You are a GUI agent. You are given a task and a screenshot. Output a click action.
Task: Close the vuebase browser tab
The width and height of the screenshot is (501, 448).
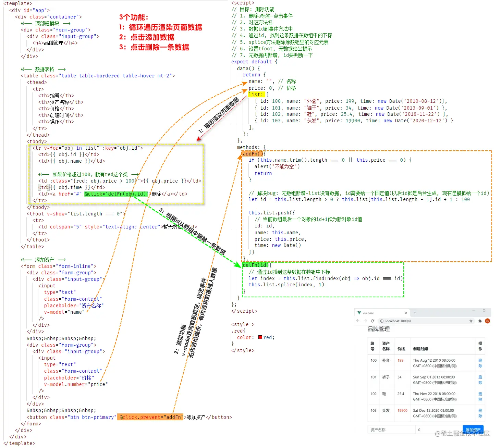coord(406,313)
